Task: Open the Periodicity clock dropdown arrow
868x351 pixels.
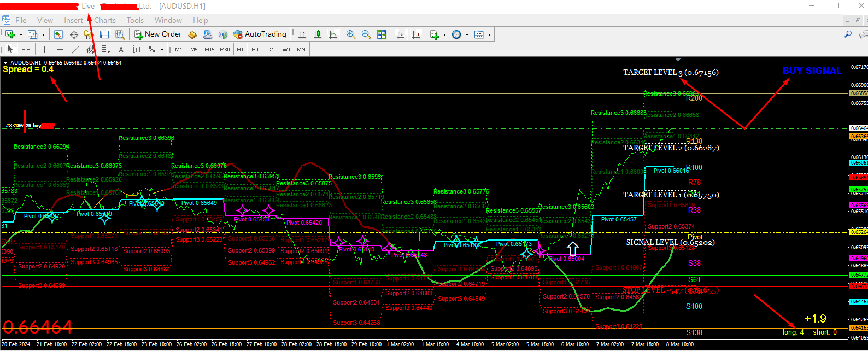Action: 467,34
